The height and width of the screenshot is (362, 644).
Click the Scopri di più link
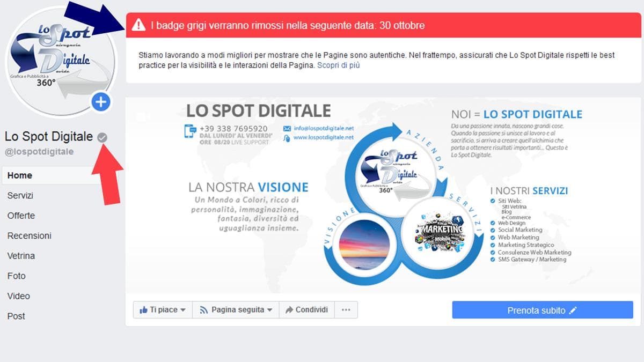[338, 65]
